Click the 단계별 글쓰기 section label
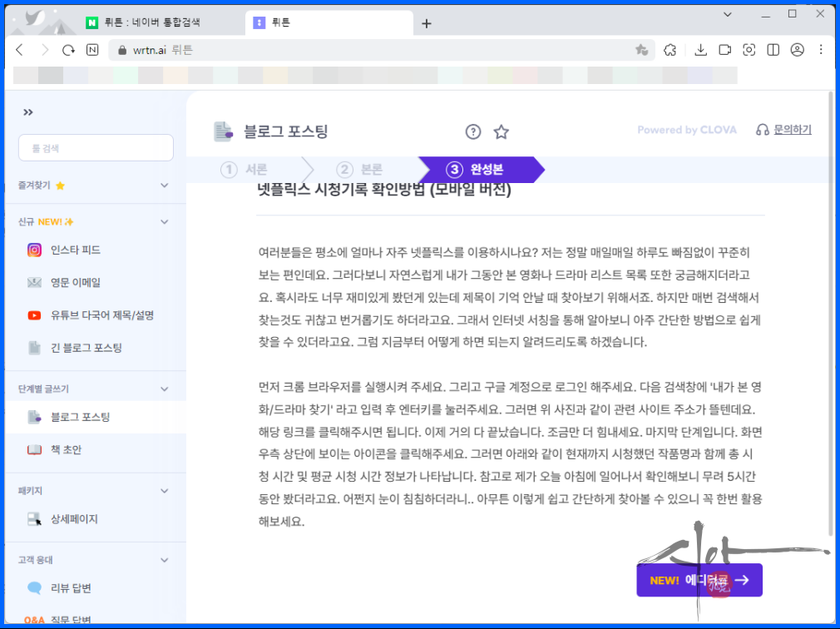Image resolution: width=840 pixels, height=629 pixels. tap(43, 389)
